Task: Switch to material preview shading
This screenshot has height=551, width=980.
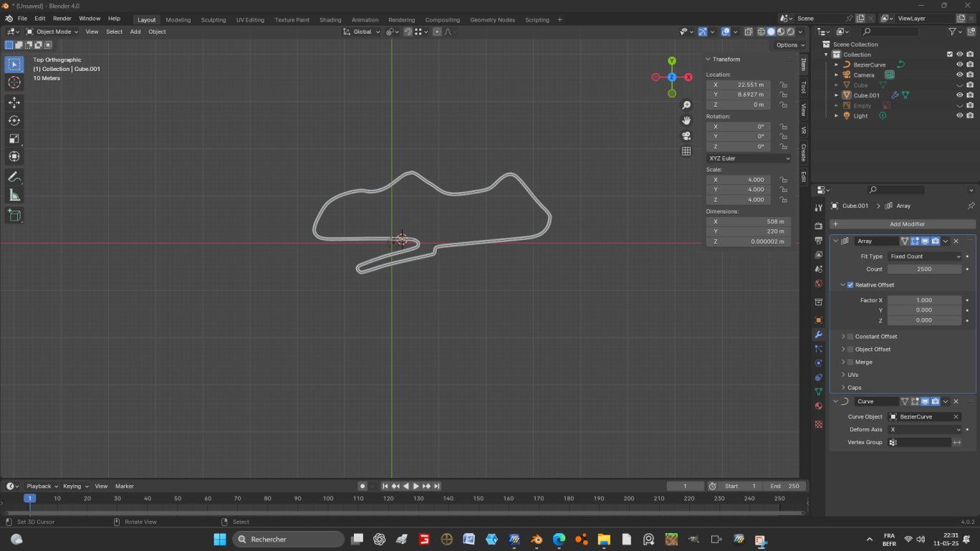Action: (x=781, y=32)
